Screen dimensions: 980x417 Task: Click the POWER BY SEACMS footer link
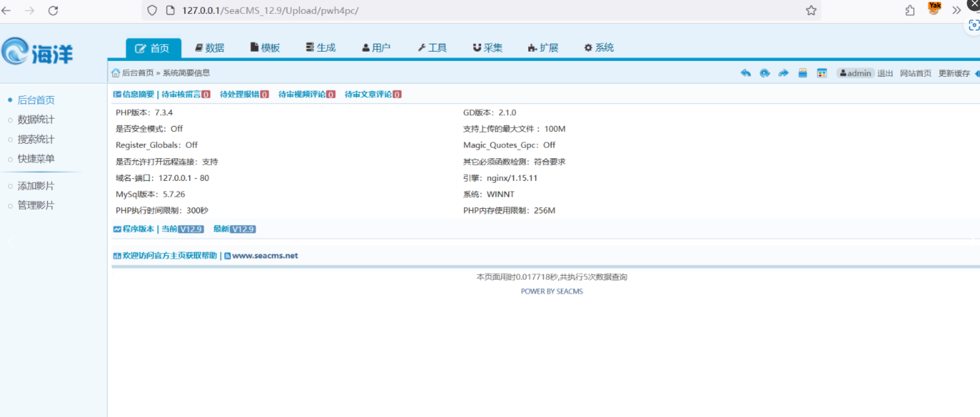click(x=551, y=292)
